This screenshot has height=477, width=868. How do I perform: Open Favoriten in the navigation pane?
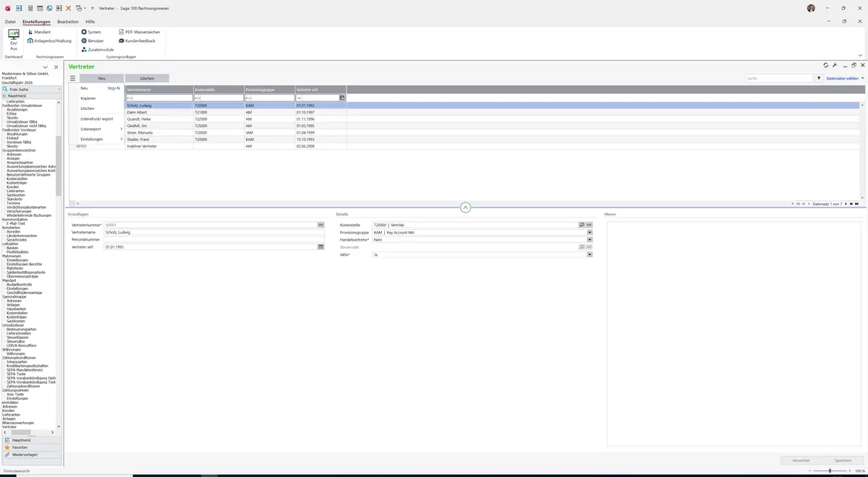(31, 447)
